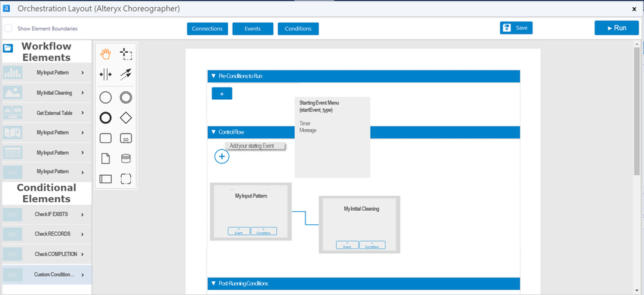Select the thin circle Start Event shape
The height and width of the screenshot is (295, 644).
click(x=106, y=98)
